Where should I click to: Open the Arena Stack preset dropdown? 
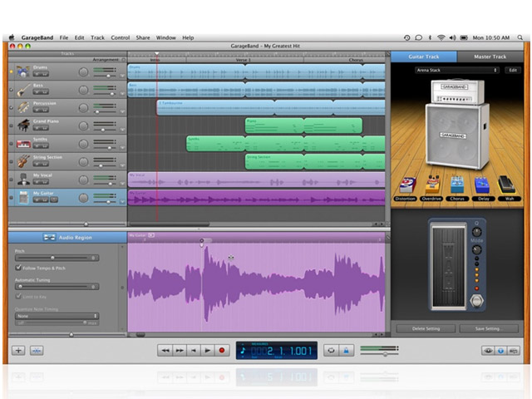coord(457,70)
